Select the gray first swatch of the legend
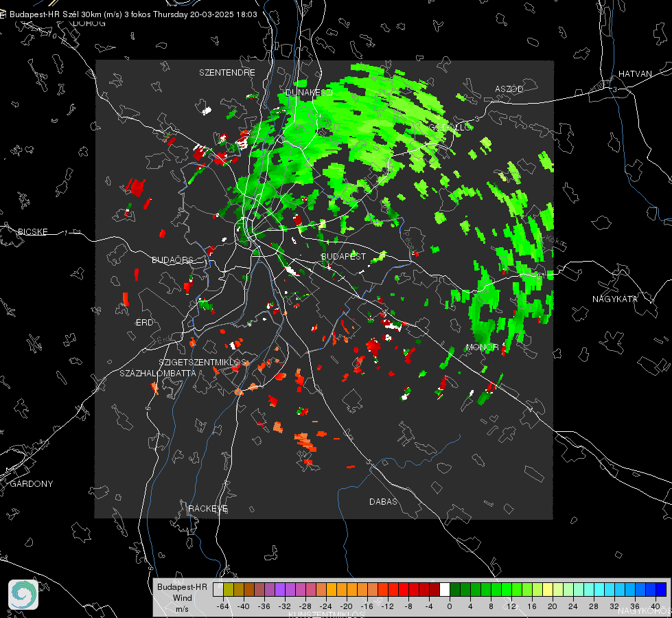 (x=218, y=590)
